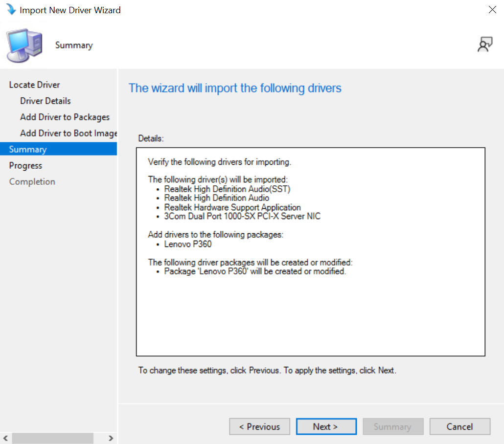The height and width of the screenshot is (444, 504).
Task: Click the Previous button
Action: pyautogui.click(x=259, y=426)
